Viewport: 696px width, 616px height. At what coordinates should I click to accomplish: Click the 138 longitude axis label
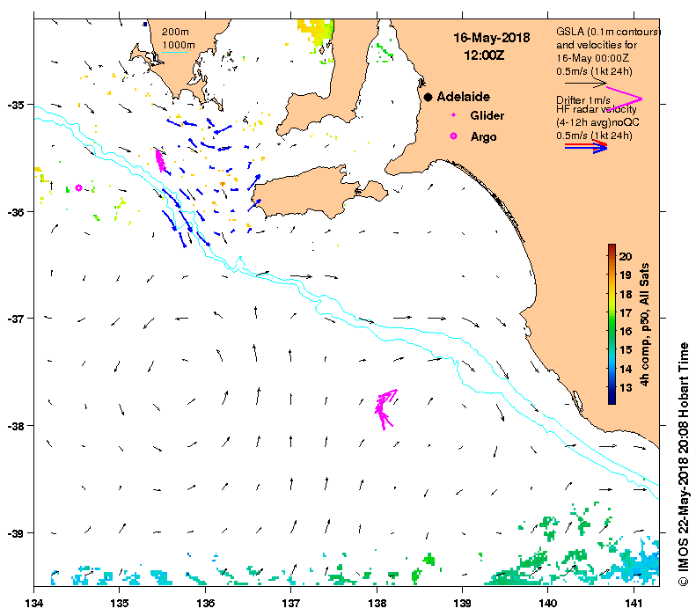(x=377, y=604)
